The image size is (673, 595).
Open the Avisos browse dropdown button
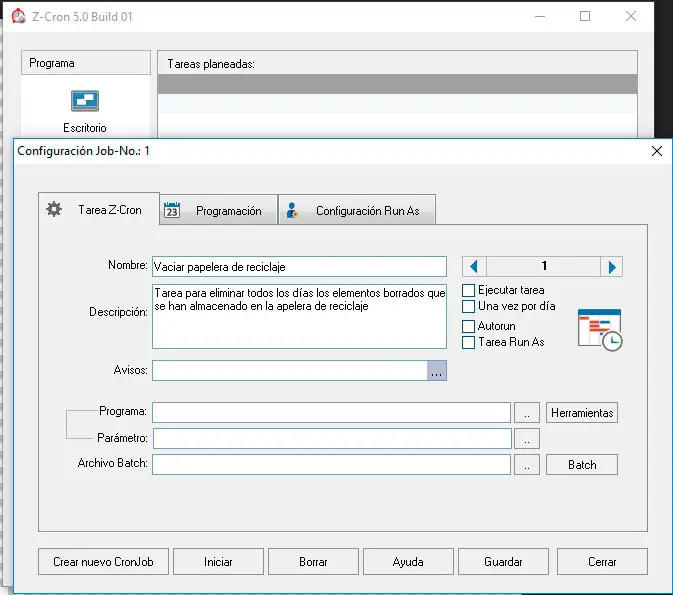[437, 371]
